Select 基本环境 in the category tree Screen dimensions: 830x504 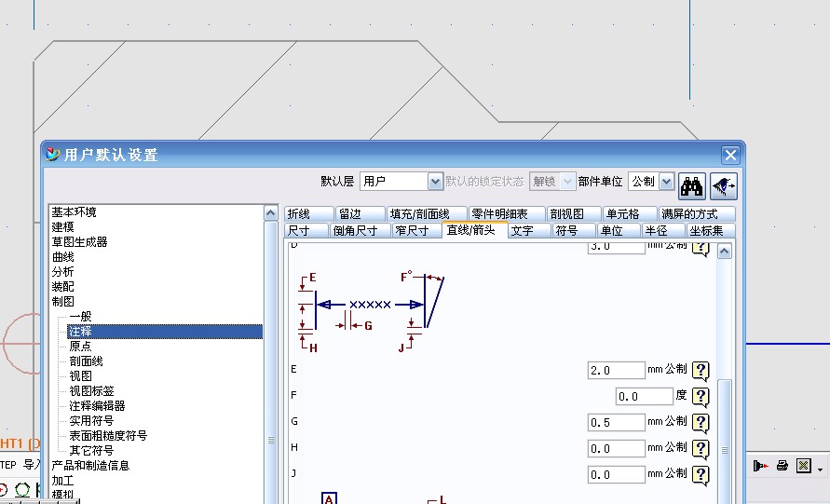point(75,212)
